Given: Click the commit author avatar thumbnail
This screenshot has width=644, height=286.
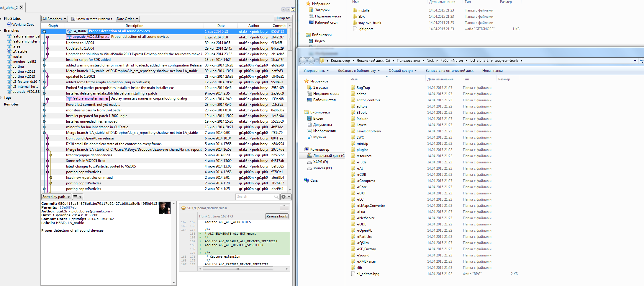Looking at the screenshot, I should coord(165,208).
